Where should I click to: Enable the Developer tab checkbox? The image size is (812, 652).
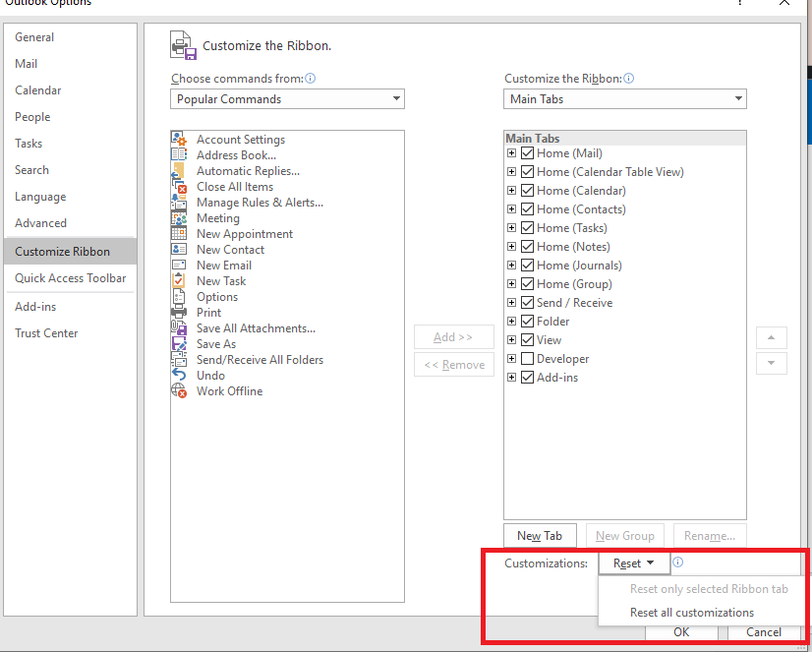point(527,358)
